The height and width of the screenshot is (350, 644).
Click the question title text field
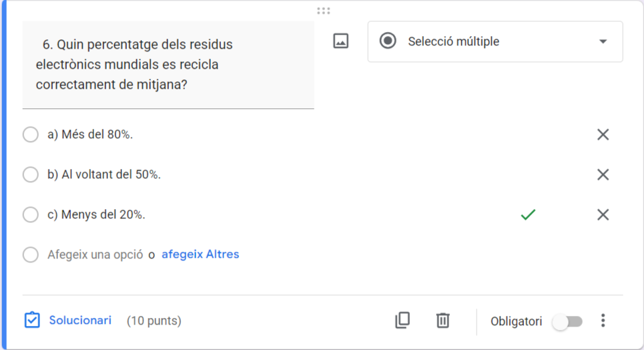click(167, 65)
